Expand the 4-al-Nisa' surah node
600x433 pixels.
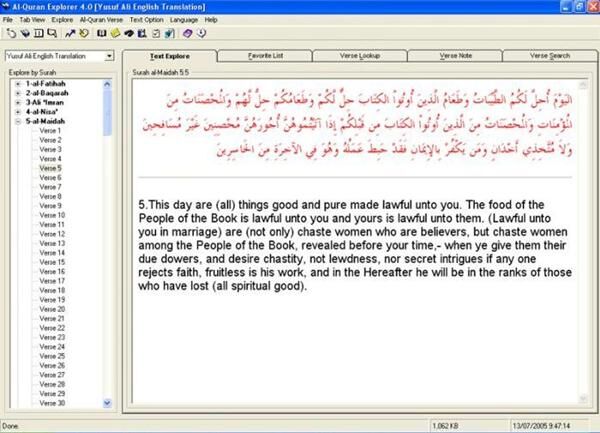[x=18, y=112]
